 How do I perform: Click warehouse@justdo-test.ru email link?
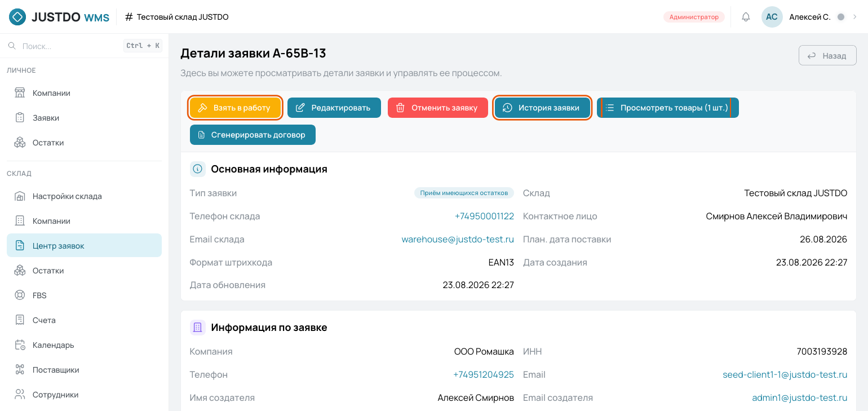click(x=458, y=239)
